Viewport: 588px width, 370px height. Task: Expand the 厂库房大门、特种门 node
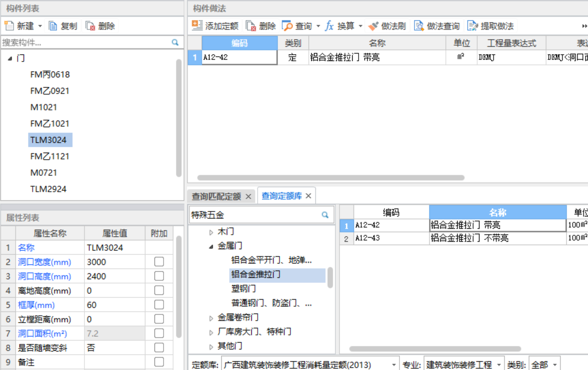coord(211,332)
